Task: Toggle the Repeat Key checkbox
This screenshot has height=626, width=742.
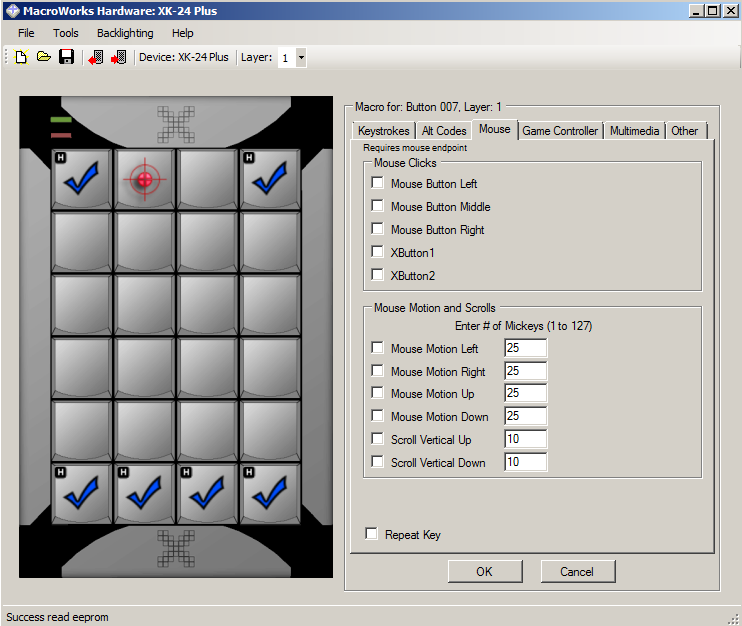Action: 372,534
